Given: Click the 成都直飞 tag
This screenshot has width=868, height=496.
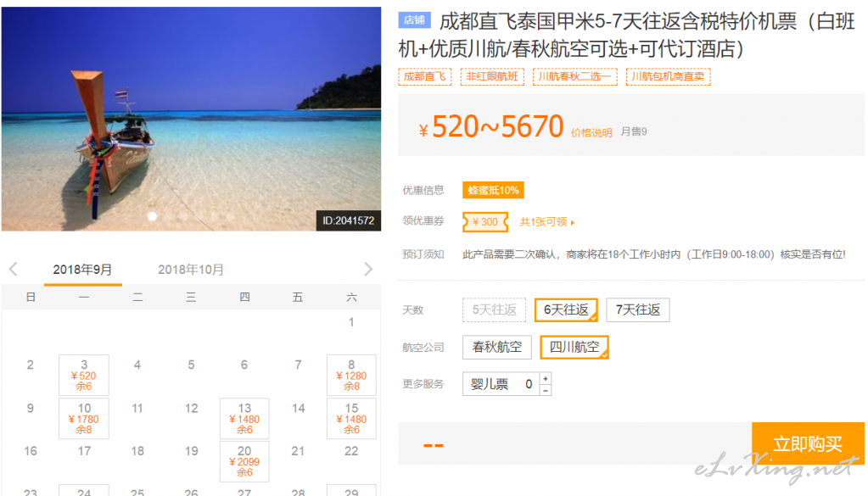Looking at the screenshot, I should tap(424, 76).
